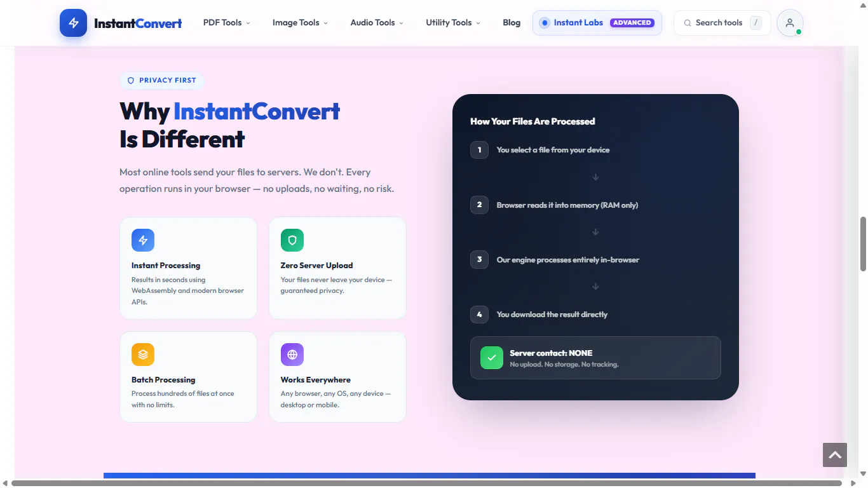Click 'Process hundreds of files at once' description
This screenshot has height=488, width=868.
point(183,399)
